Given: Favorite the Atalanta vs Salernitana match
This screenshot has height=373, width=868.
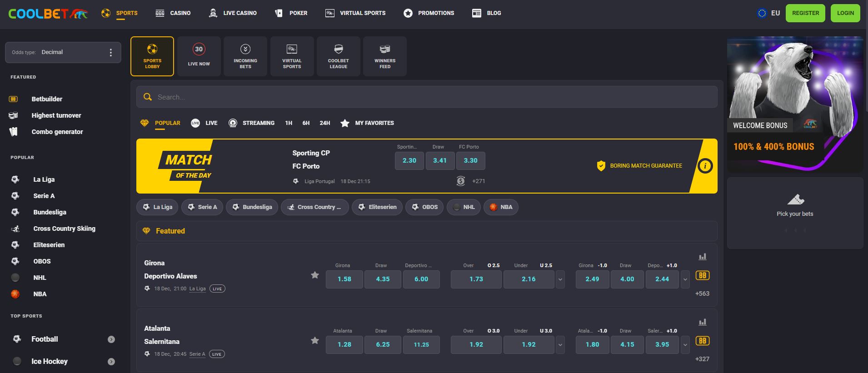Looking at the screenshot, I should point(314,340).
